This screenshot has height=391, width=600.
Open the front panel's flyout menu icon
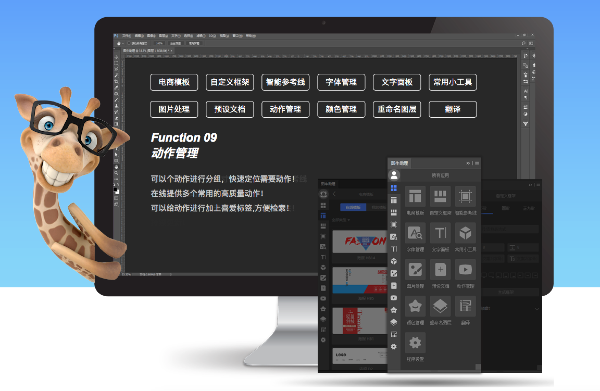click(476, 163)
